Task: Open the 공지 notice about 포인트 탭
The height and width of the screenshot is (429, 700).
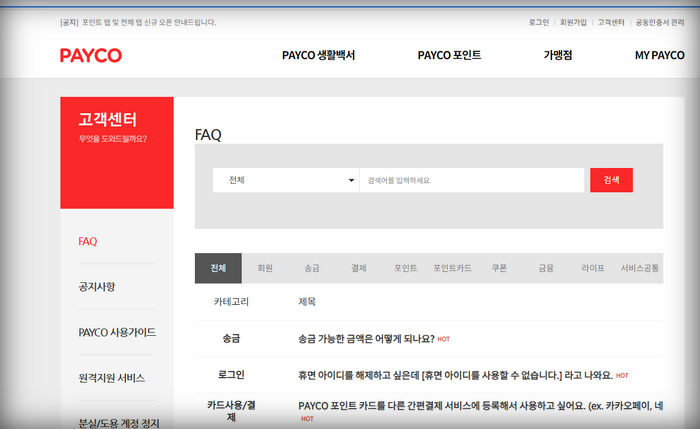Action: click(138, 22)
